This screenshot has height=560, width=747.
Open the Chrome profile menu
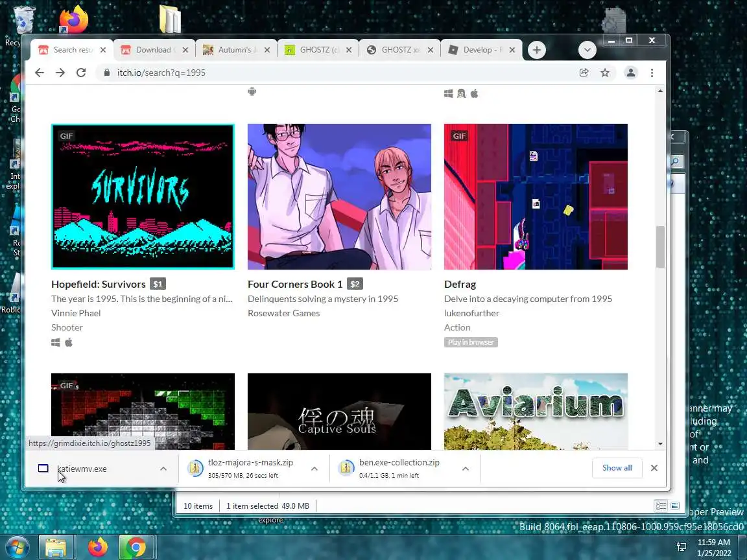631,73
